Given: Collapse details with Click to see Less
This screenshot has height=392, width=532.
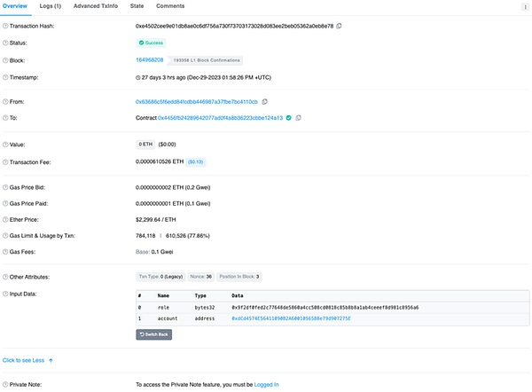Looking at the screenshot, I should click(27, 360).
